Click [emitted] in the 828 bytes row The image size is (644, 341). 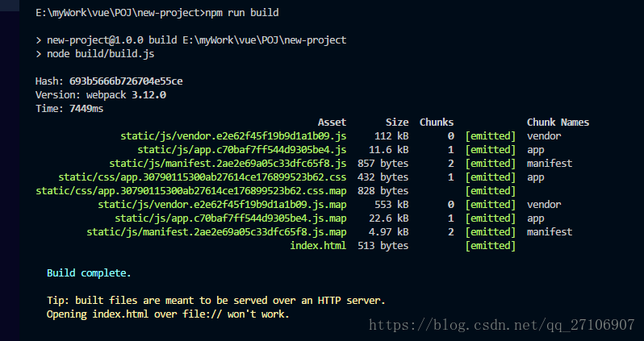[491, 191]
